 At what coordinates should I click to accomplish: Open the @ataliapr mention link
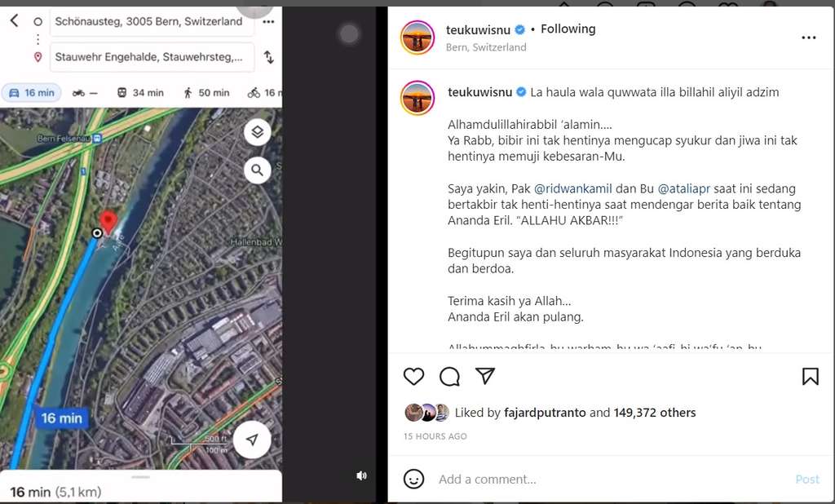click(684, 188)
